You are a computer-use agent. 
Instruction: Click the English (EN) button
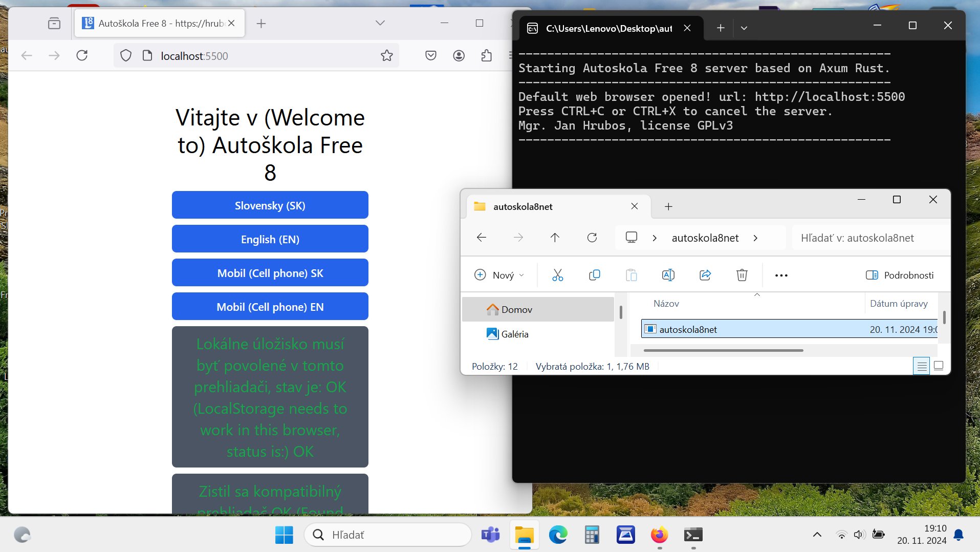coord(270,239)
